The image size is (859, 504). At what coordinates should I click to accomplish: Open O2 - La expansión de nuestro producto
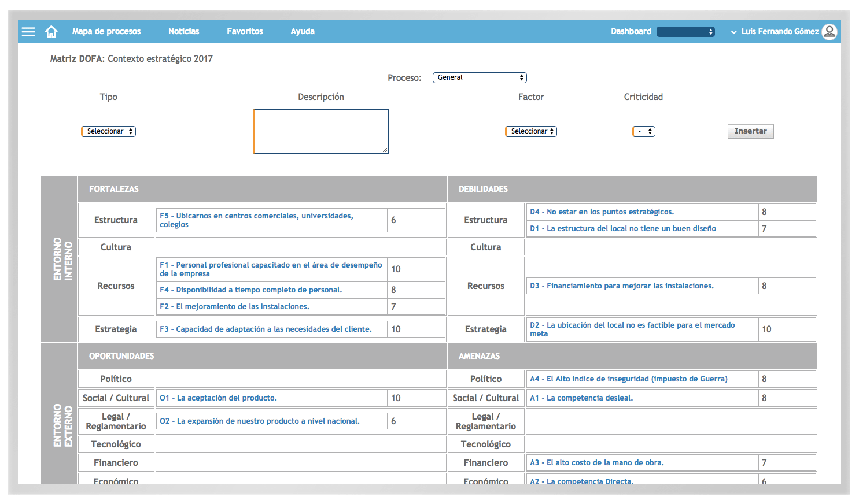[260, 421]
